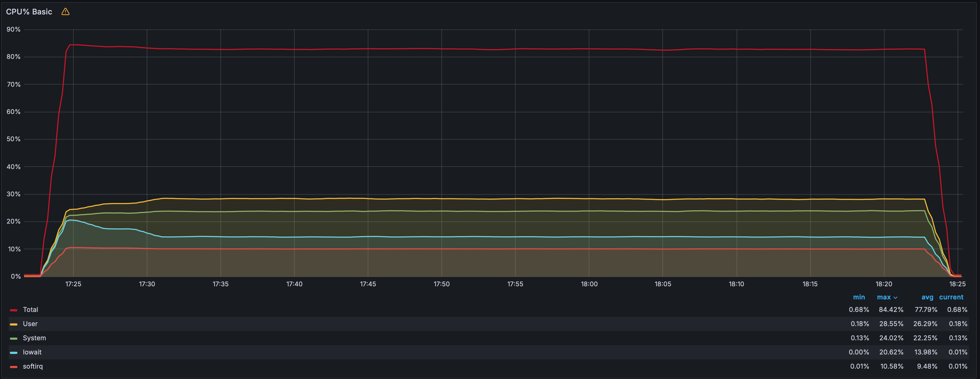This screenshot has height=379, width=980.
Task: Open color picker for softirq swatch
Action: tap(14, 367)
